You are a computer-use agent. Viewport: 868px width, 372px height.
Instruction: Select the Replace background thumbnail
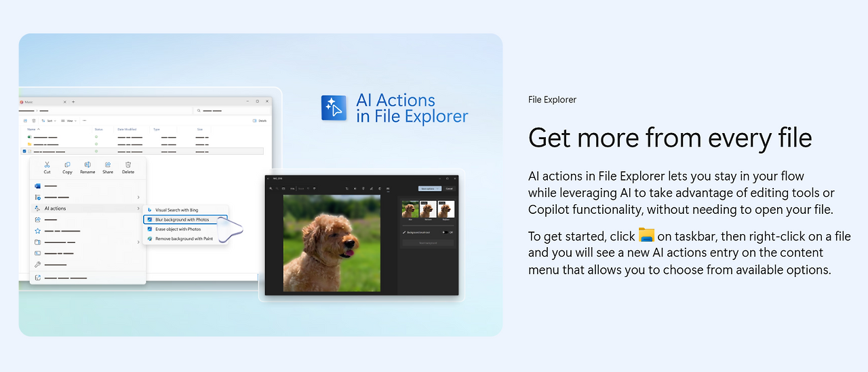tap(446, 209)
